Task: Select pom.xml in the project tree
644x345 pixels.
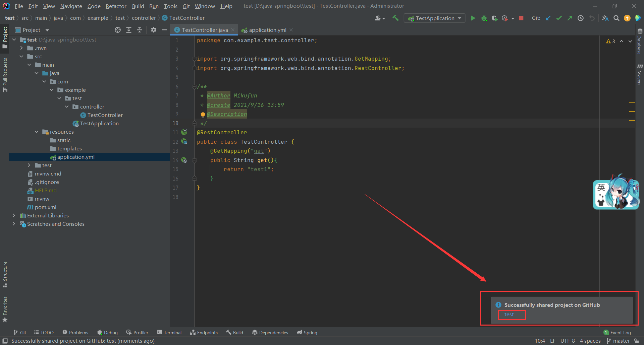Action: tap(46, 207)
